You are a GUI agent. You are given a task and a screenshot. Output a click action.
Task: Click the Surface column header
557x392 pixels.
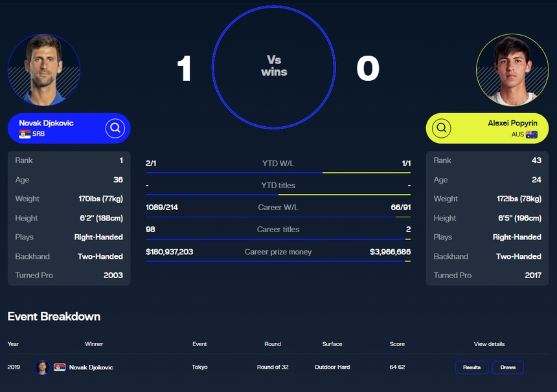coord(332,344)
